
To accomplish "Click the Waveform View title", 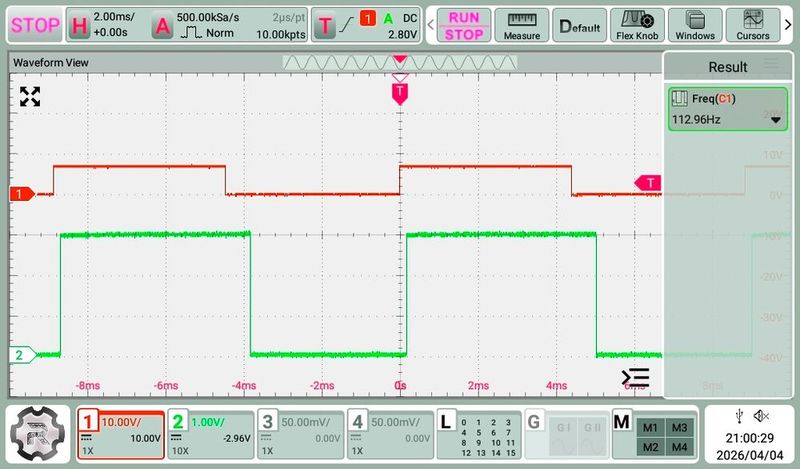I will 51,63.
